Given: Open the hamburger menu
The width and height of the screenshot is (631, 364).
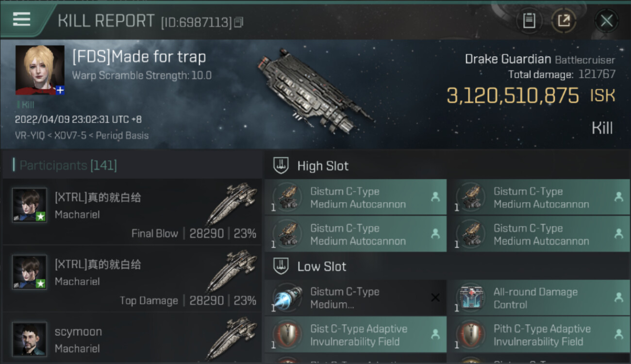Looking at the screenshot, I should click(x=21, y=19).
